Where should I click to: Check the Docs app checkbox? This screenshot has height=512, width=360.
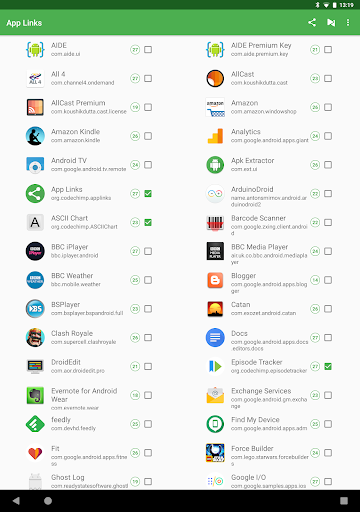pyautogui.click(x=328, y=338)
